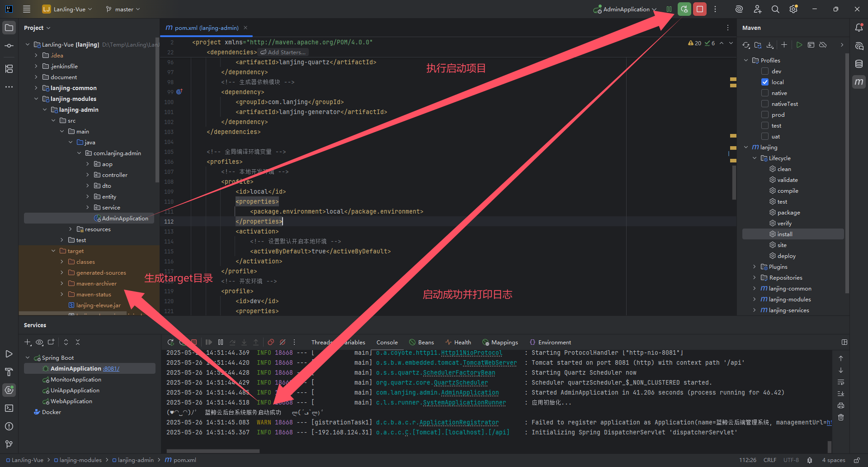Reload all Maven projects

click(x=746, y=45)
